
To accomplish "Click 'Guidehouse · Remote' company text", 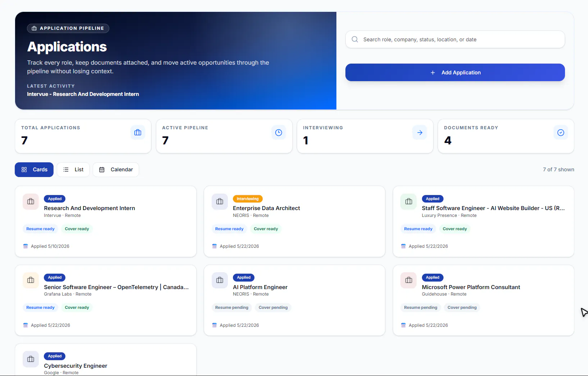I will [444, 294].
